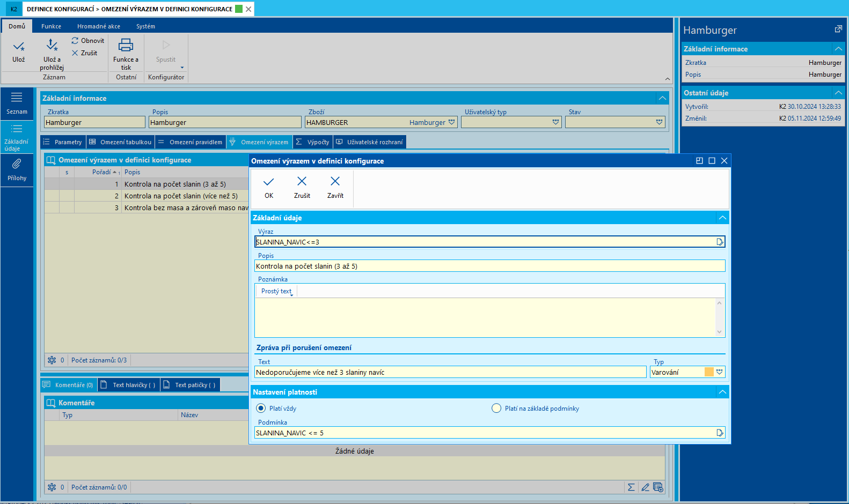The height and width of the screenshot is (504, 849).
Task: Click the Popis field in the dialog
Action: [490, 266]
